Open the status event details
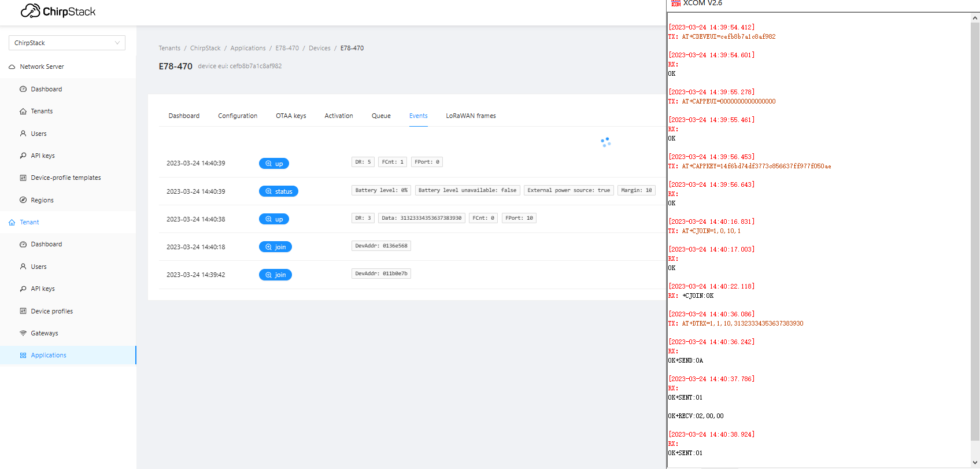This screenshot has height=469, width=980. click(278, 191)
